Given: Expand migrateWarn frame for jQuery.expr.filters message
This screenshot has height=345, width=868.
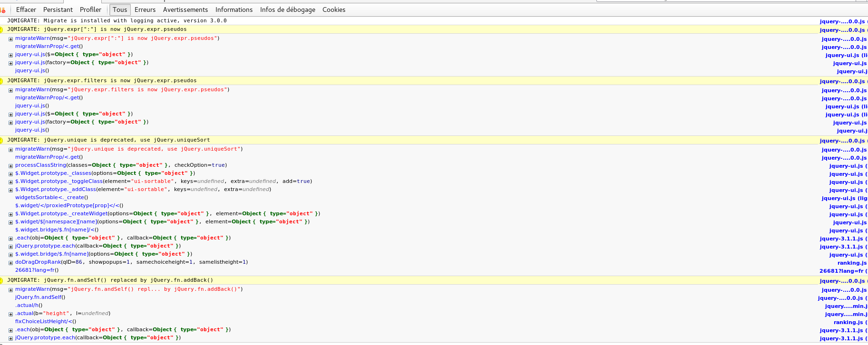Looking at the screenshot, I should (10, 90).
